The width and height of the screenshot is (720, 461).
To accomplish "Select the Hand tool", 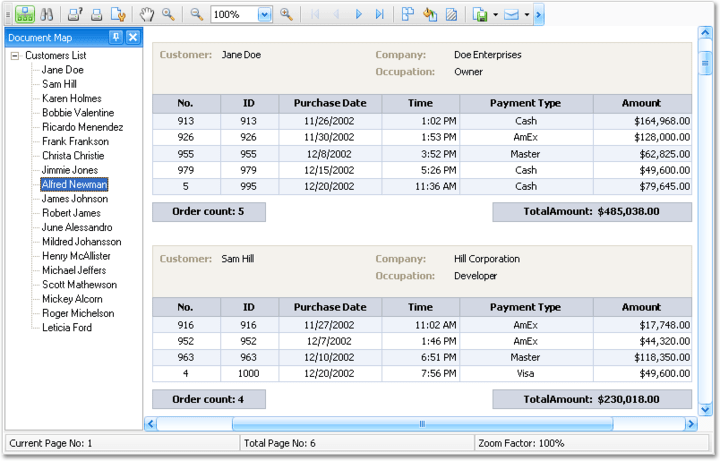I will pos(146,15).
